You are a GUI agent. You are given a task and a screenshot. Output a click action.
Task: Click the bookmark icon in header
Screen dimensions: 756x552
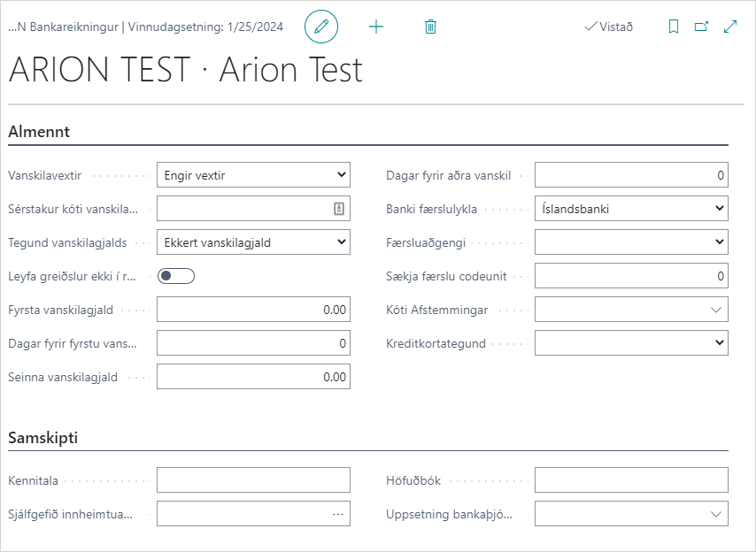pos(674,27)
